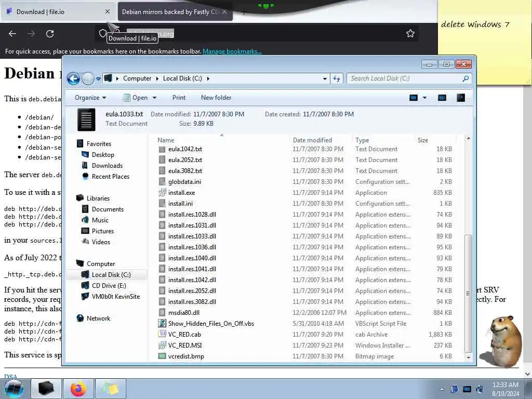Viewport: 532px width, 399px height.
Task: Click the Explorer address bar refresh icon
Action: click(337, 79)
